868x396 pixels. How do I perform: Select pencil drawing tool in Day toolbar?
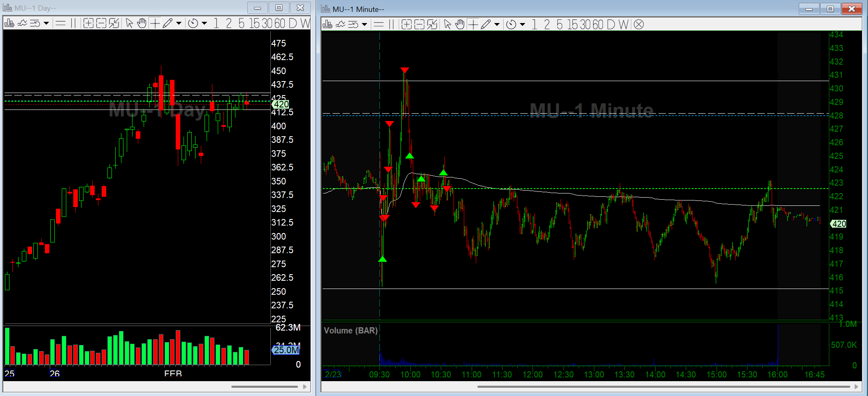[x=168, y=23]
